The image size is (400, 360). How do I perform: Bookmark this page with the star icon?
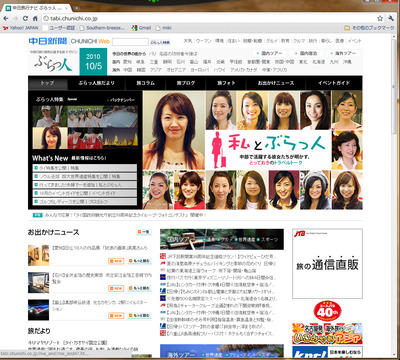(x=380, y=19)
